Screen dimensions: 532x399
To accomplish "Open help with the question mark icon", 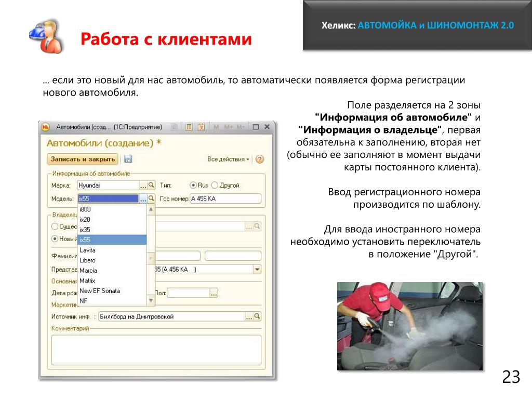I will (260, 159).
